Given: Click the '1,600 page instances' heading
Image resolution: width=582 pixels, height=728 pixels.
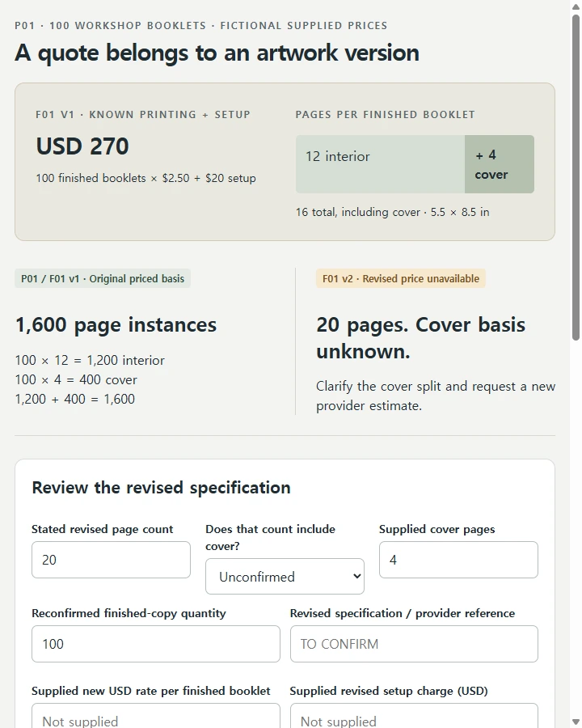Looking at the screenshot, I should pos(116,324).
